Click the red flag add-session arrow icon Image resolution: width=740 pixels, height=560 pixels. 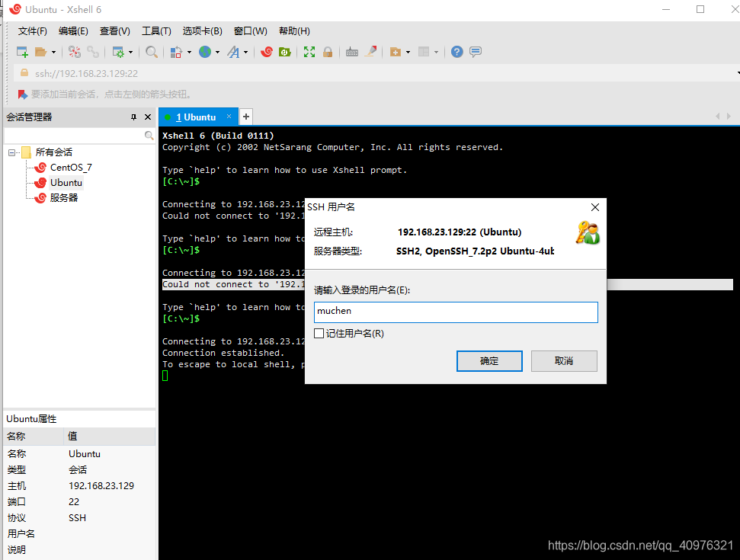point(23,94)
